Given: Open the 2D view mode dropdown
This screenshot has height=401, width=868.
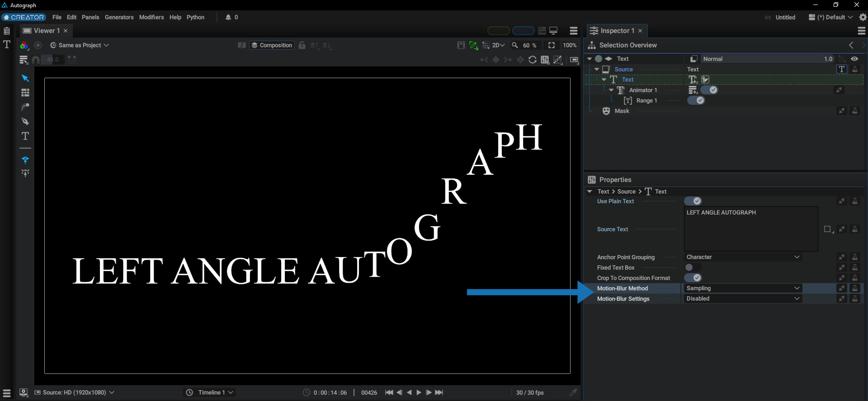Looking at the screenshot, I should (x=498, y=45).
